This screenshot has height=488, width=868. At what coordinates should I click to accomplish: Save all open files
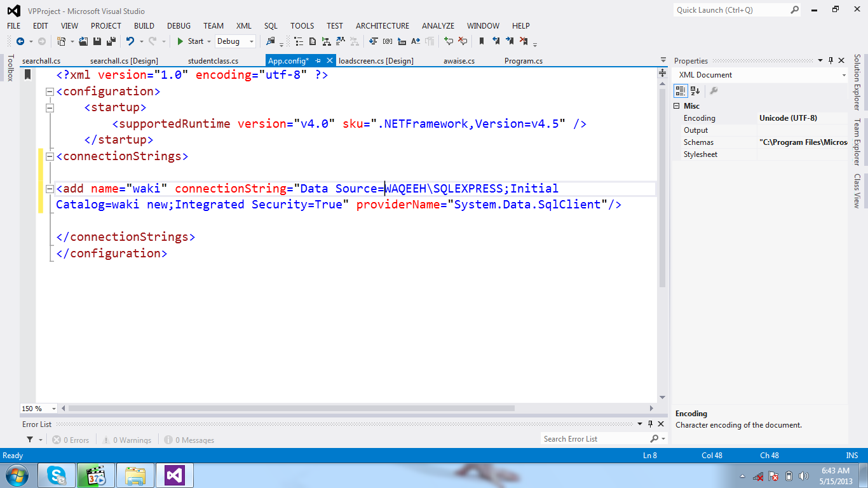[x=110, y=41]
